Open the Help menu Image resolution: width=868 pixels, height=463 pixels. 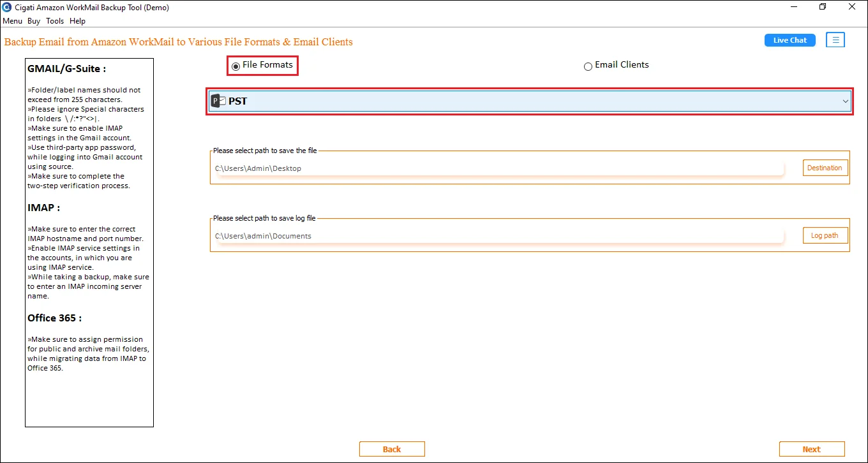tap(77, 21)
